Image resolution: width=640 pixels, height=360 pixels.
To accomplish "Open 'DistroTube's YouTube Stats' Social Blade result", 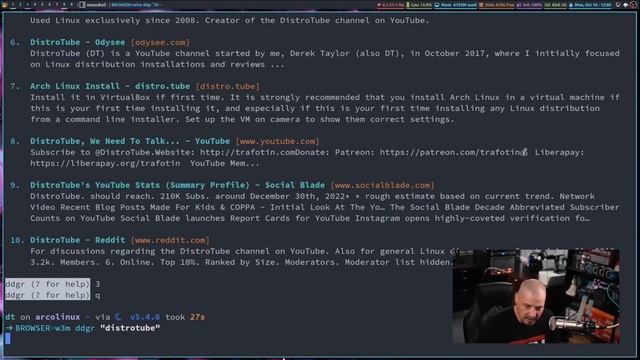I will [x=178, y=185].
